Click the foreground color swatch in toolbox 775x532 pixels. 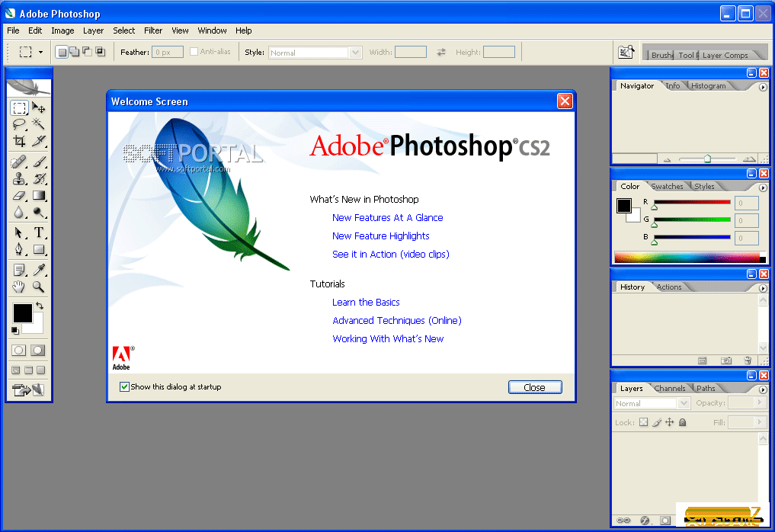click(x=22, y=313)
